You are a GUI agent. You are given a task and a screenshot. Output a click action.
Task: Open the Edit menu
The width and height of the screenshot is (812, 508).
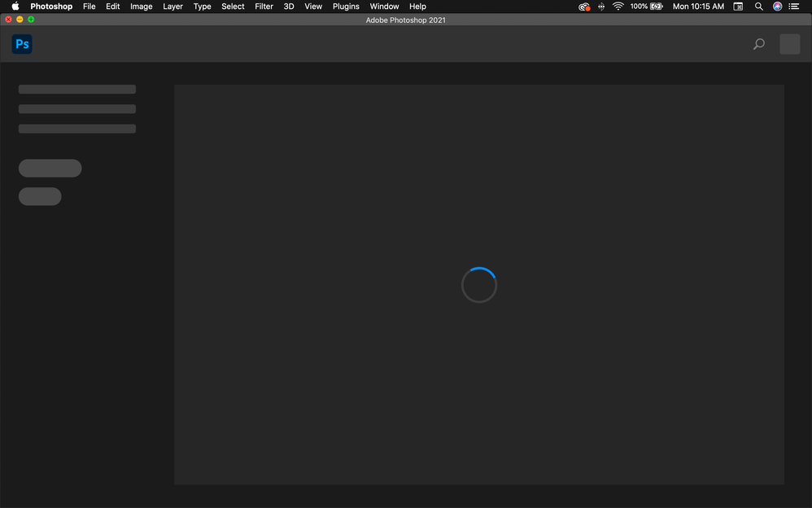(113, 7)
